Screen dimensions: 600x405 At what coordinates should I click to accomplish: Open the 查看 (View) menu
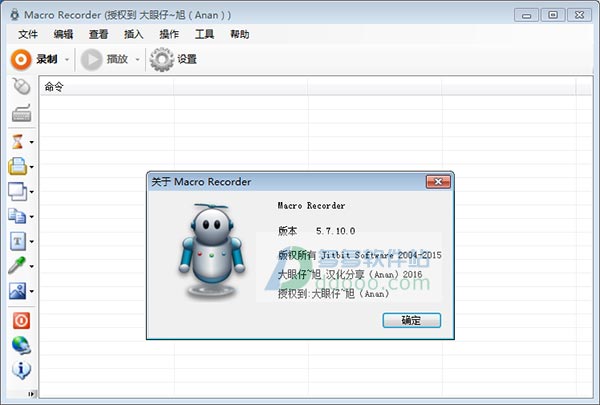[98, 34]
